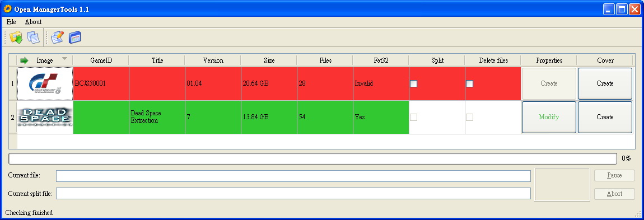644x220 pixels.
Task: Click the blue window toolbar icon
Action: tap(74, 38)
